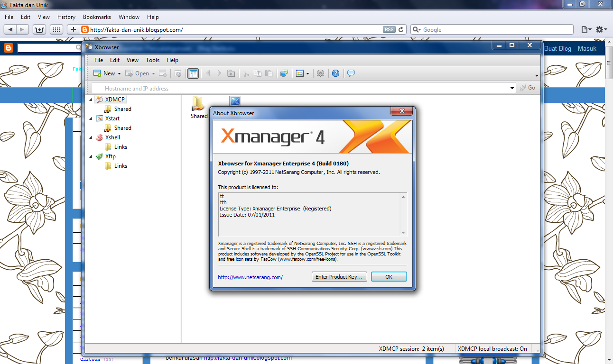Viewport: 613px width, 364px height.
Task: Open the Xbrowser Tools menu
Action: tap(153, 60)
